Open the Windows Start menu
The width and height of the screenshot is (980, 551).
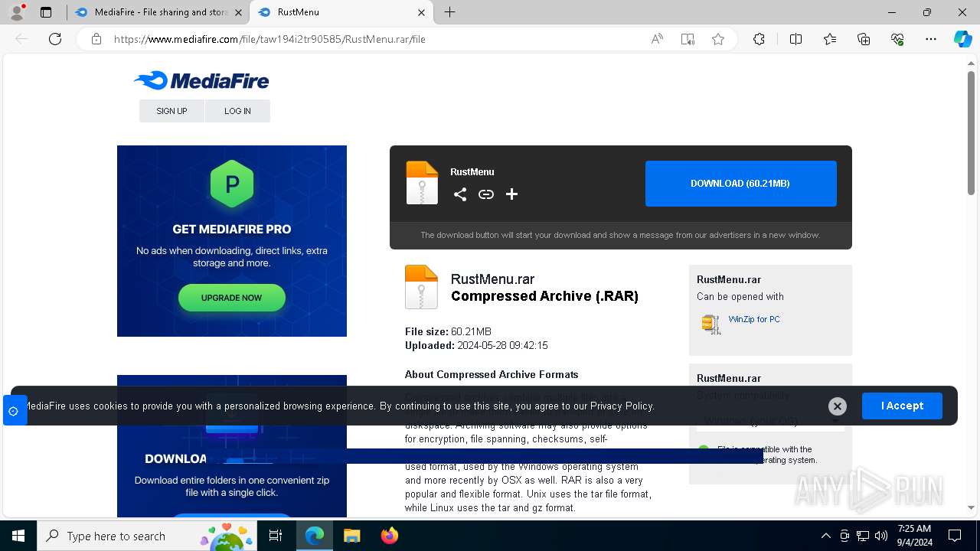(18, 536)
